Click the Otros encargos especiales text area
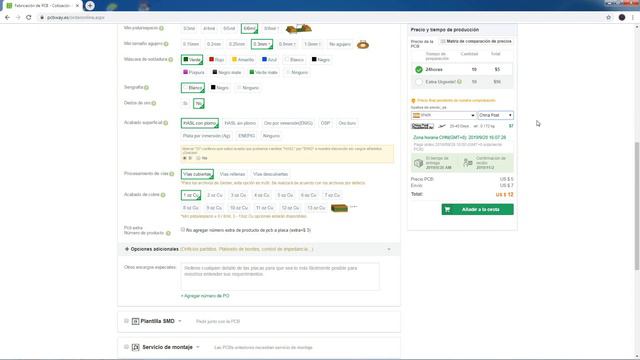This screenshot has height=360, width=640. pyautogui.click(x=280, y=276)
